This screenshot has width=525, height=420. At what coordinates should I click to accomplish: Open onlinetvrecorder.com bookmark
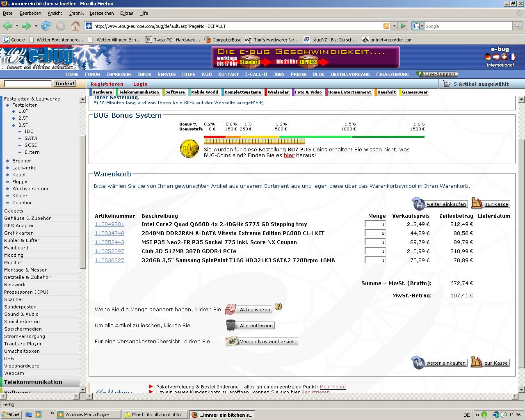[x=387, y=40]
